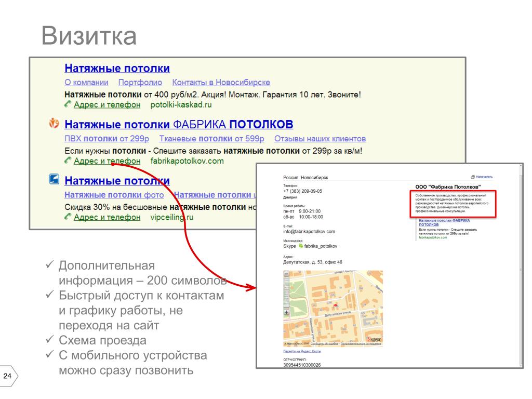Click the potolki-kaskad.ru site address

click(x=181, y=104)
